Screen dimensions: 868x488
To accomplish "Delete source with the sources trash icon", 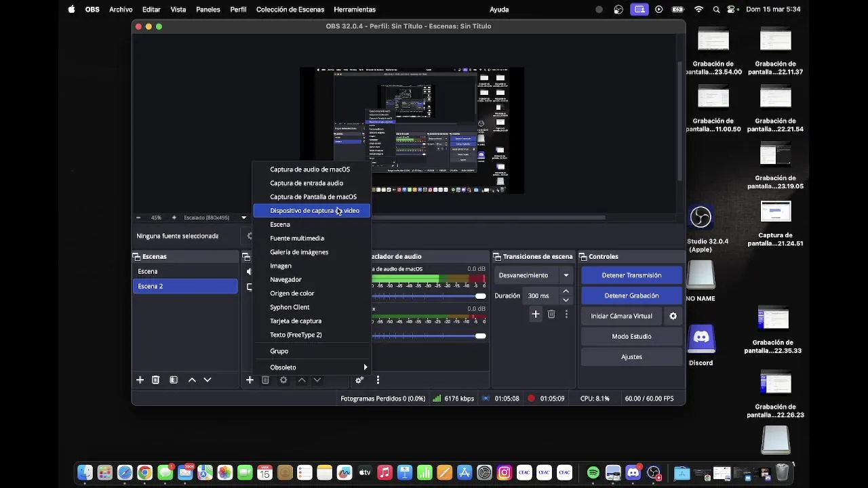I will 265,380.
